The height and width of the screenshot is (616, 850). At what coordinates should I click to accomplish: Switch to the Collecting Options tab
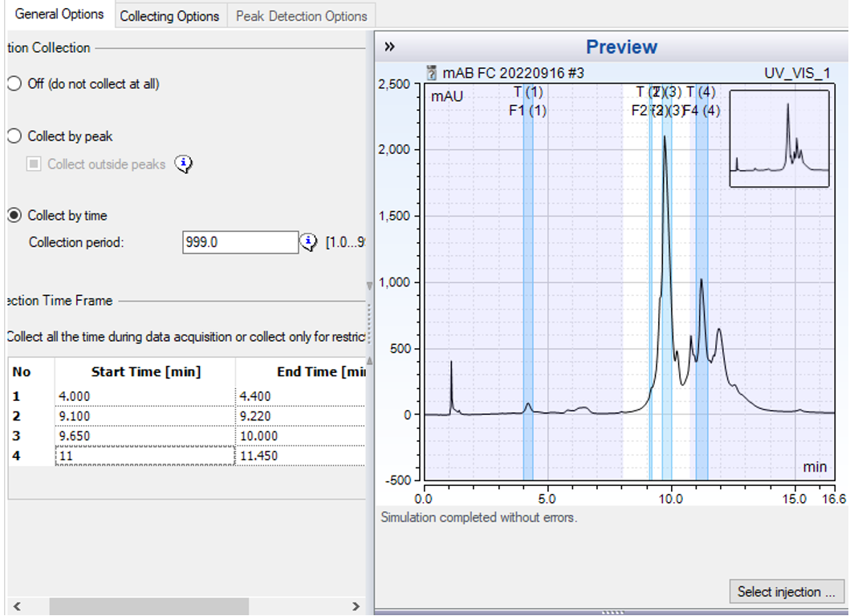[x=169, y=16]
